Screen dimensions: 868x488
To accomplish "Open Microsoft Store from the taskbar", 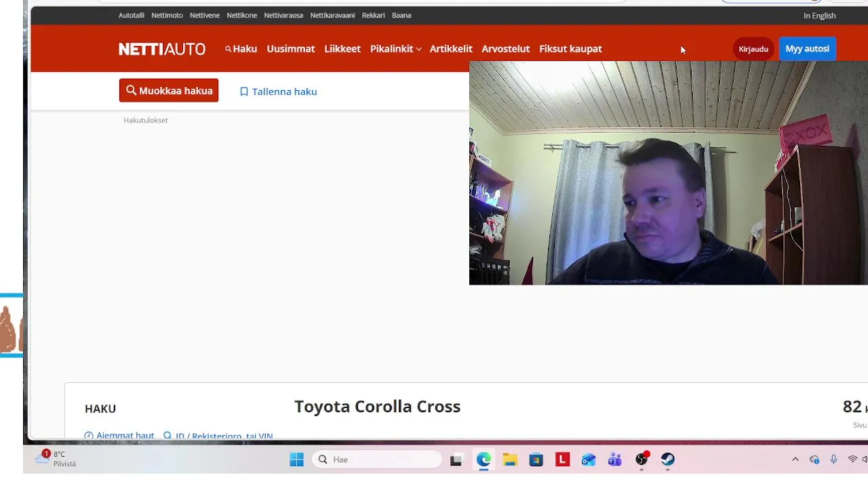I will [x=536, y=460].
